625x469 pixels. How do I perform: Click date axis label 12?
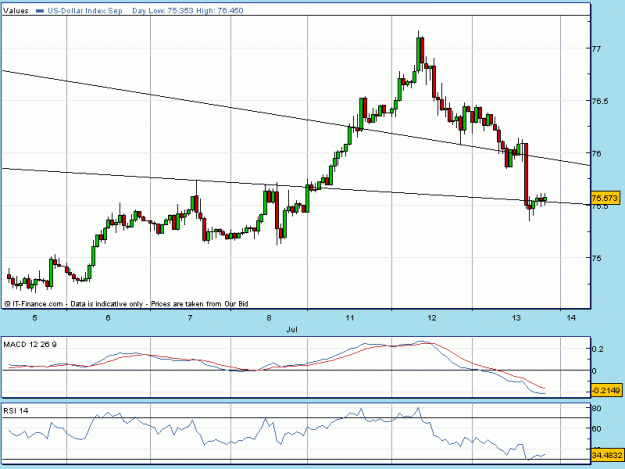[x=432, y=318]
